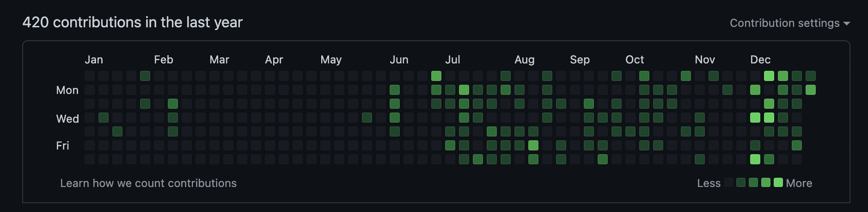Click the Dec month label
The width and height of the screenshot is (868, 212).
coord(760,60)
